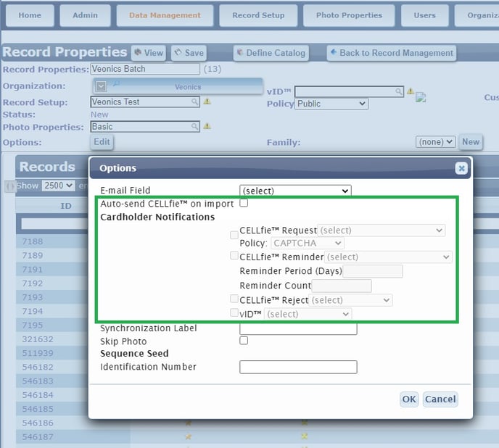This screenshot has width=499, height=448.
Task: Click Back to Record Management button
Action: click(392, 53)
